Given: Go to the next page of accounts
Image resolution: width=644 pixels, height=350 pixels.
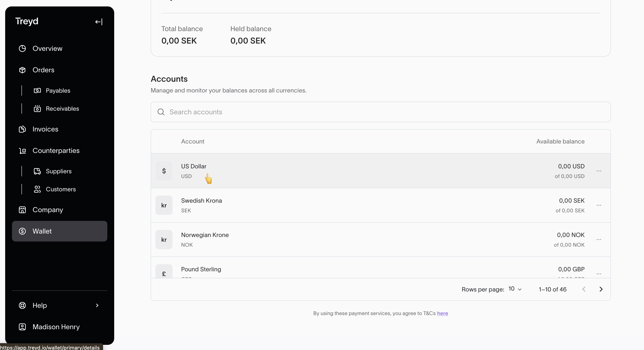Looking at the screenshot, I should 601,289.
